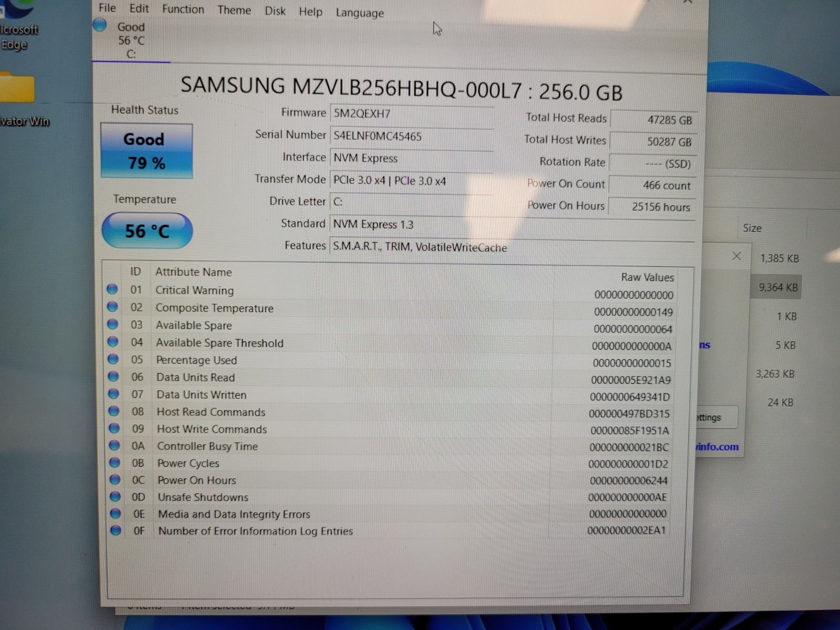Image resolution: width=840 pixels, height=630 pixels.
Task: Click the status icon beside Data Units Written
Action: [113, 394]
